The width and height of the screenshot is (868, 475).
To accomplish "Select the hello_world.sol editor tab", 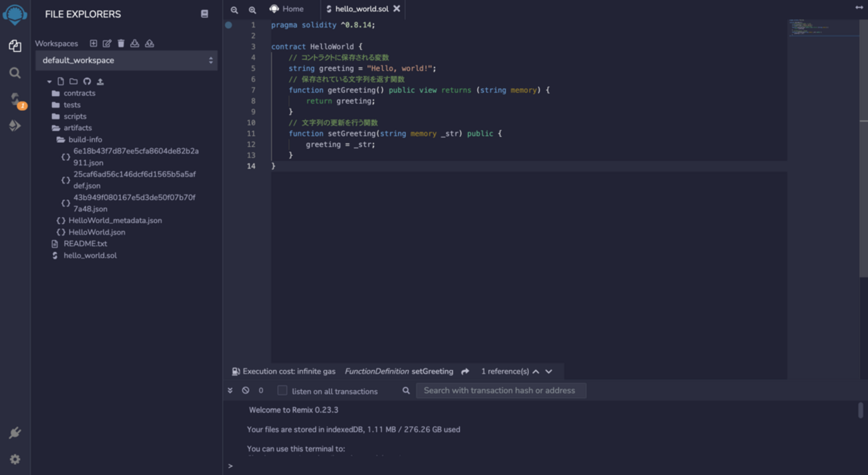I will click(x=360, y=9).
